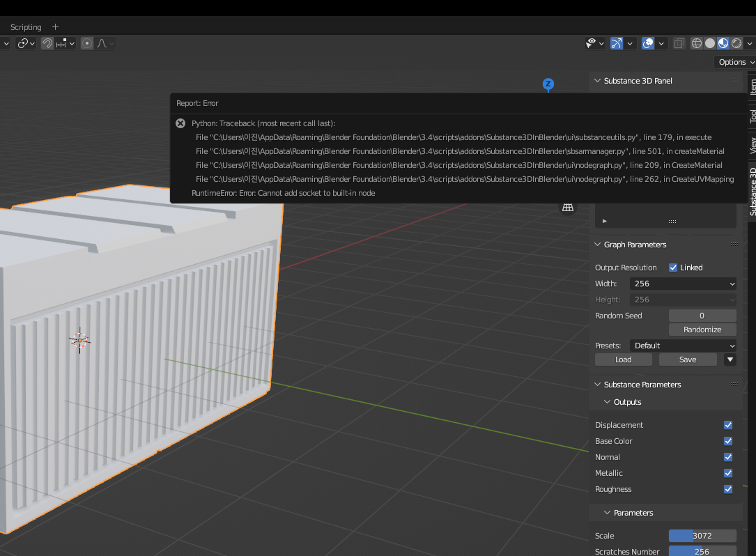The image size is (756, 556).
Task: Switch to rendered viewport shading
Action: (736, 43)
